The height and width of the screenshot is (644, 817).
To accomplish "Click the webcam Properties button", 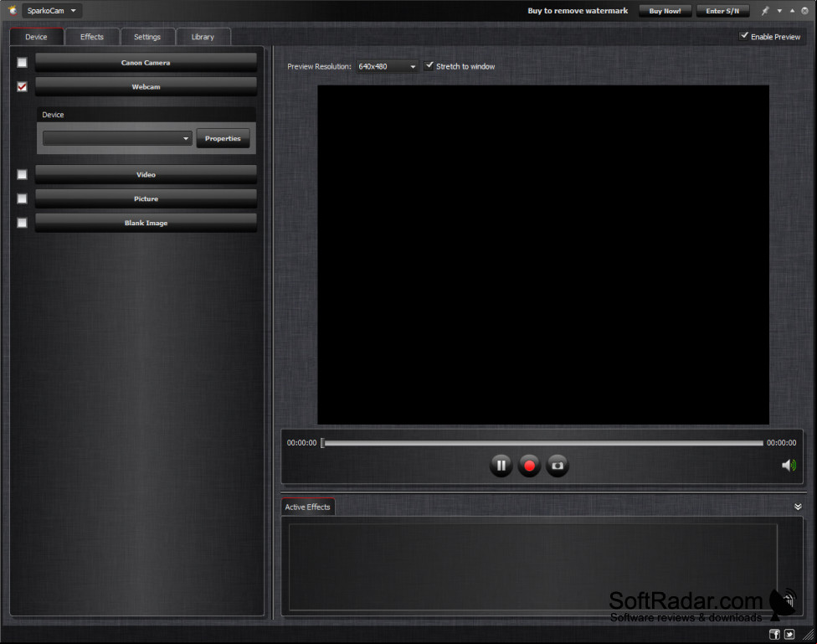I will point(223,138).
